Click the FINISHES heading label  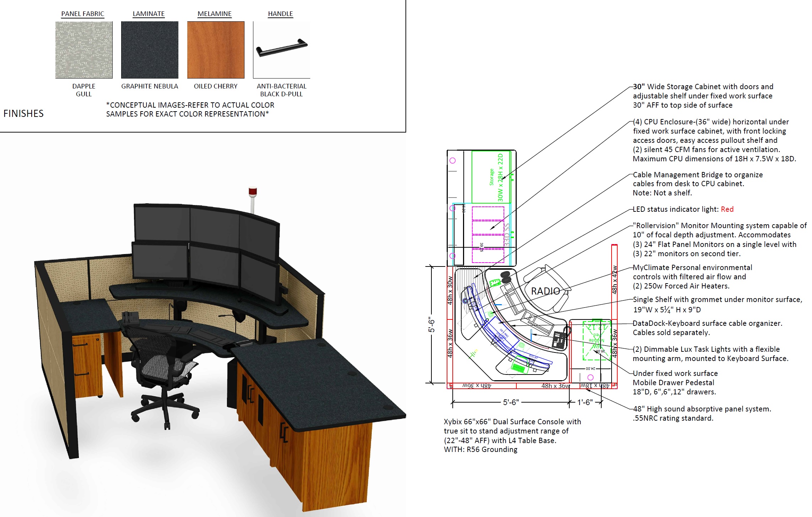23,114
